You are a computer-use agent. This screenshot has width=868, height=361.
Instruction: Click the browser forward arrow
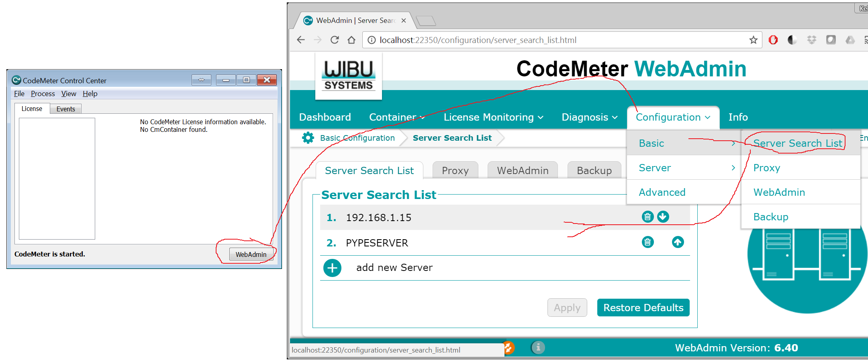point(318,40)
